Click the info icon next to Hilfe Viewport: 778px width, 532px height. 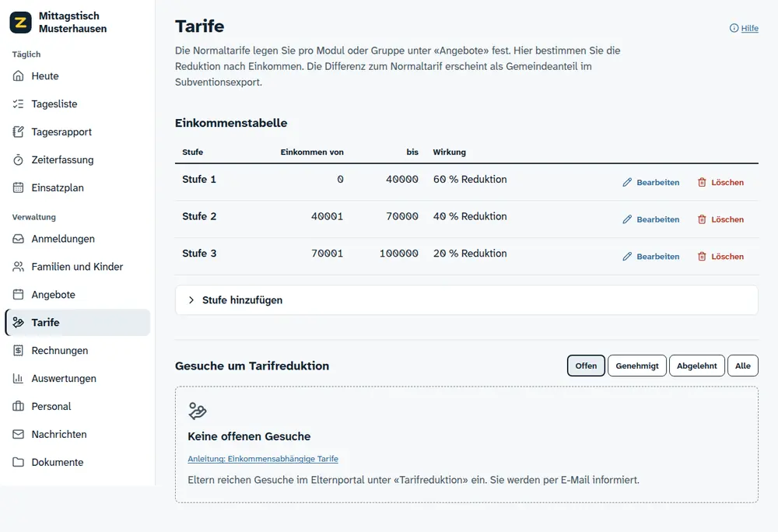pos(734,28)
